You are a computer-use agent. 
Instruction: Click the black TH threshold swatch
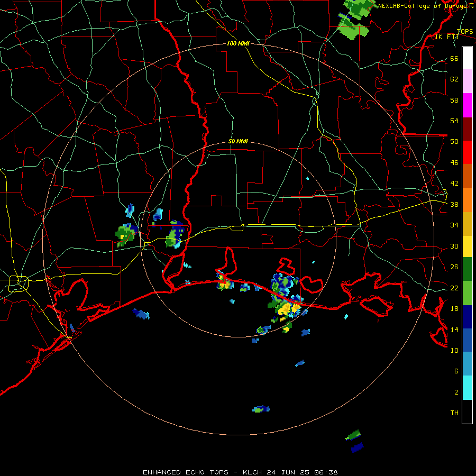tap(467, 411)
